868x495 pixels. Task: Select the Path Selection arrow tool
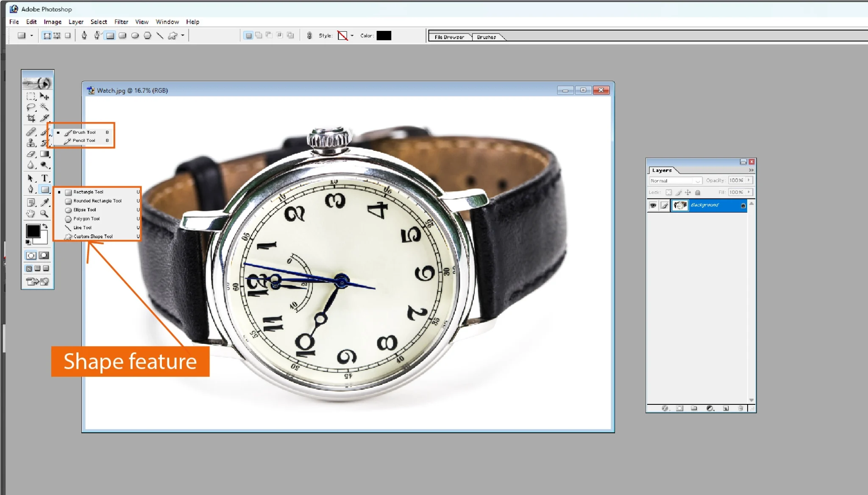click(31, 178)
